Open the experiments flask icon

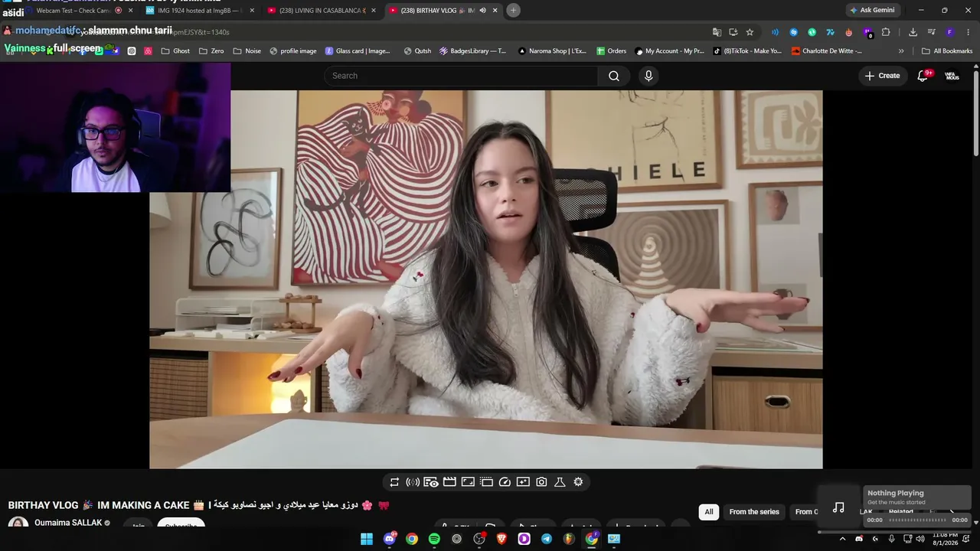[x=560, y=482]
